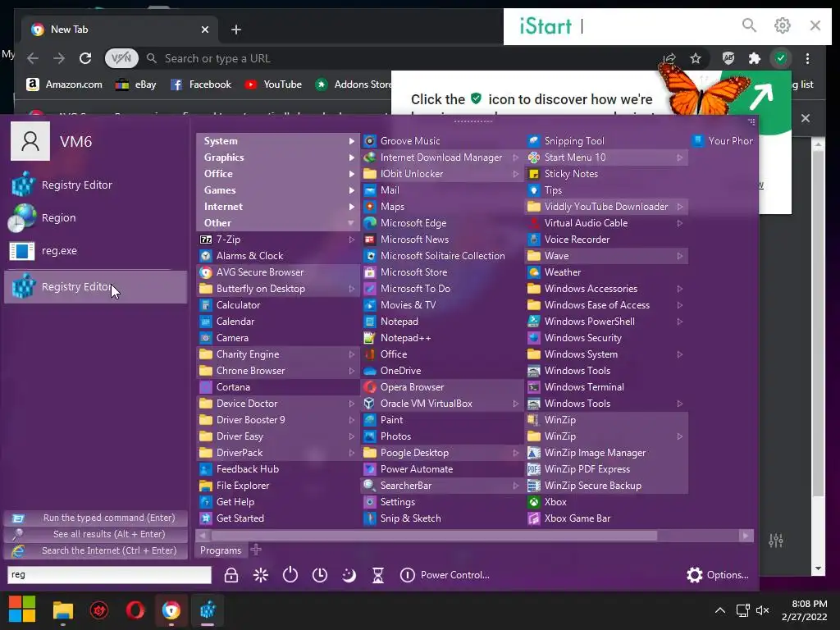Click the restart clock-power icon
840x630 pixels.
point(320,575)
